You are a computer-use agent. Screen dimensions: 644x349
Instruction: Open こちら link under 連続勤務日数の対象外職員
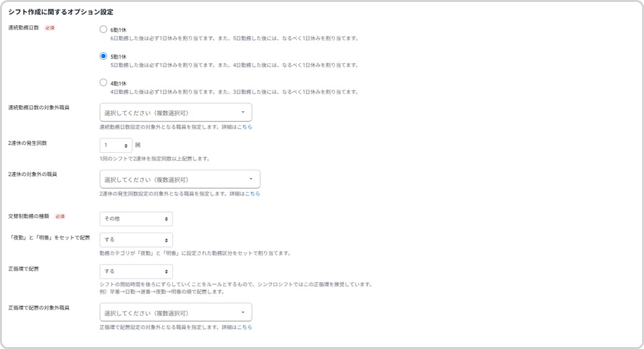244,127
